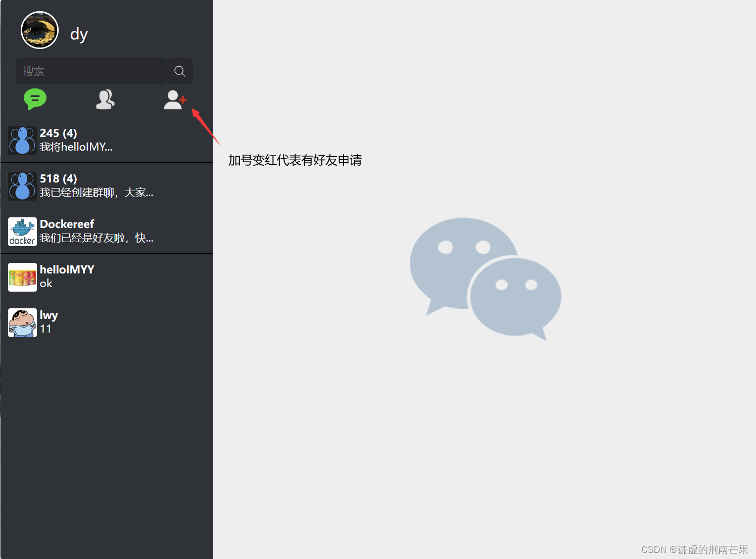Focus the 搜索 search input
756x559 pixels.
click(x=91, y=71)
